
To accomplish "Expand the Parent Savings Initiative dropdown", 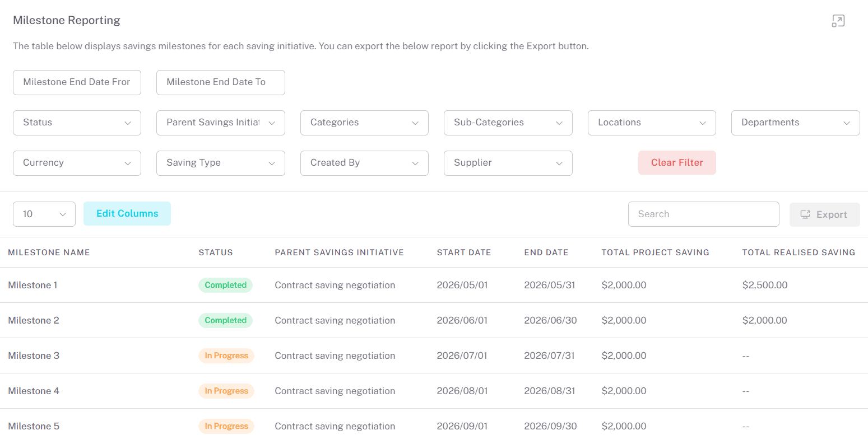I will coord(221,123).
